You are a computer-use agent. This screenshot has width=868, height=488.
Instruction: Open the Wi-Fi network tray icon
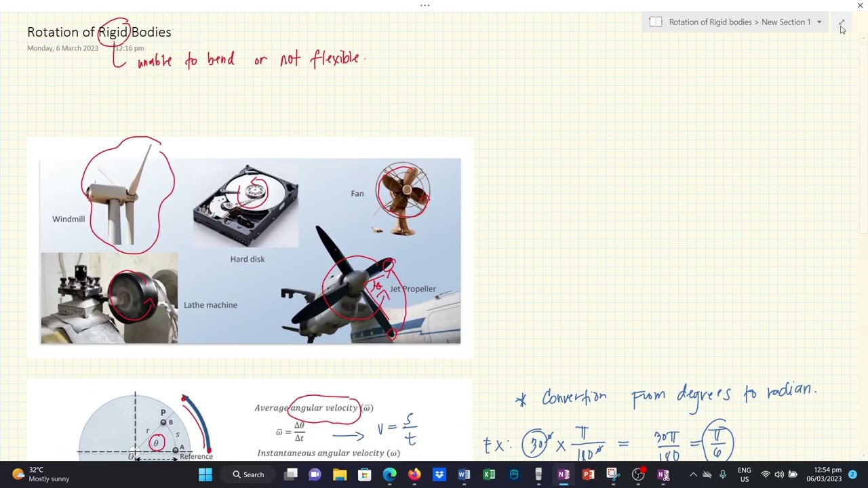coord(766,474)
